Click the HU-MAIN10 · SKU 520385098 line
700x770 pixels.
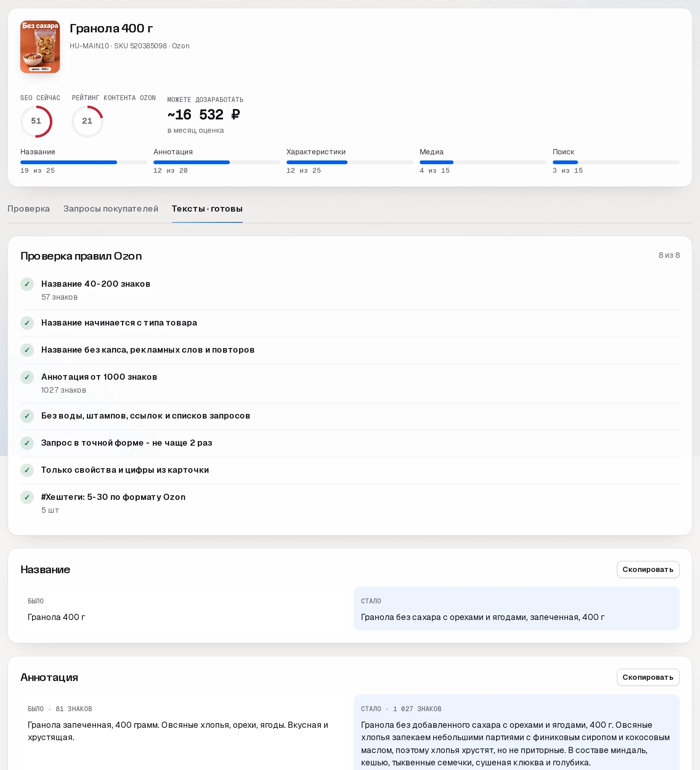(x=129, y=46)
